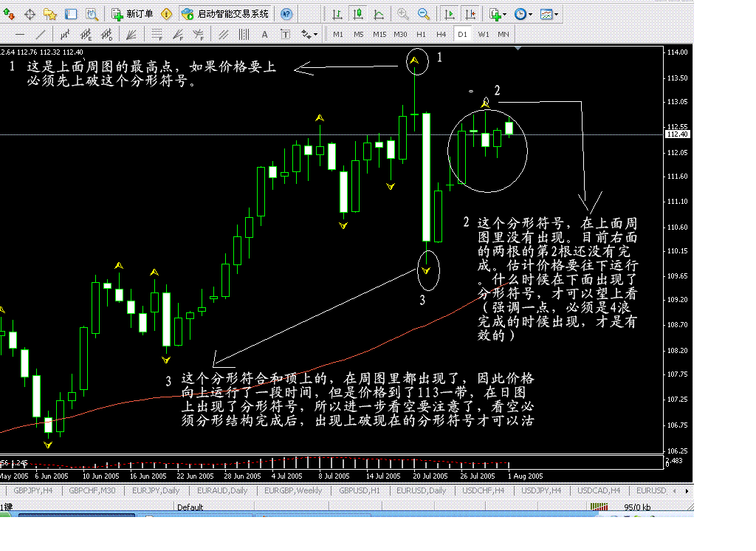Toggle the Terminal panel icon
The image size is (756, 551).
point(71,14)
